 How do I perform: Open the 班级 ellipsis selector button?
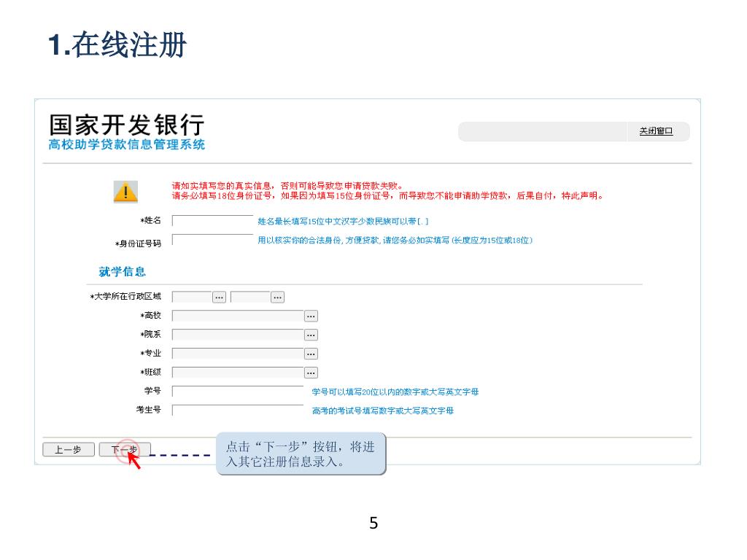click(311, 373)
